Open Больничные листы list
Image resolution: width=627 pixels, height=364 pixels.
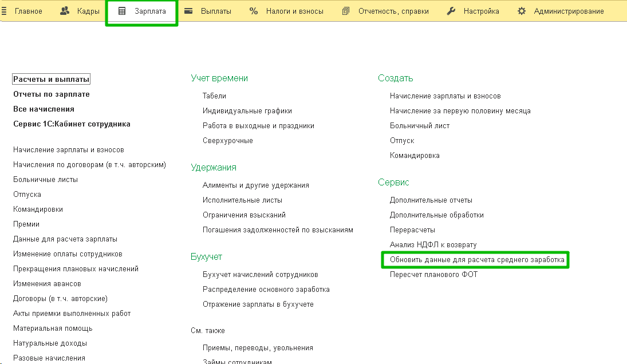(x=45, y=180)
